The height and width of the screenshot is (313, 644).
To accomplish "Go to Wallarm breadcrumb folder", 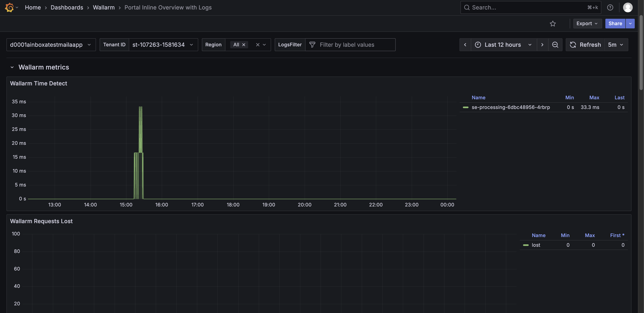I will (103, 7).
